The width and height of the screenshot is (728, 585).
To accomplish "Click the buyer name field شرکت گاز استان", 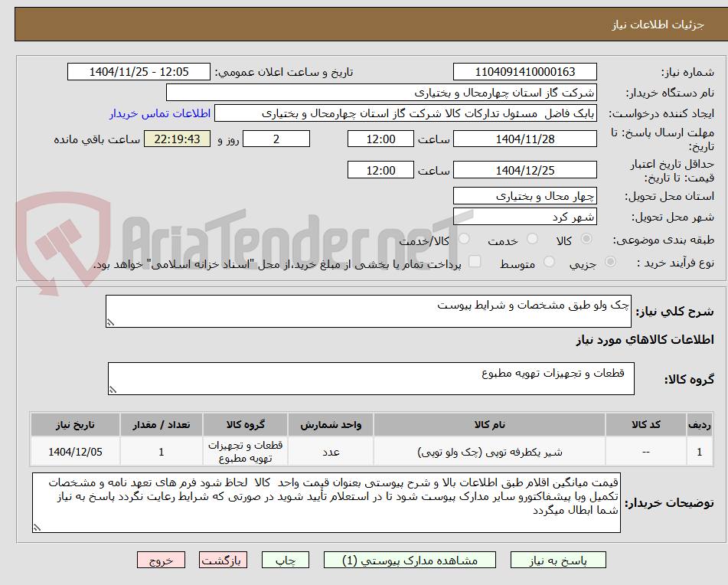I will click(381, 93).
